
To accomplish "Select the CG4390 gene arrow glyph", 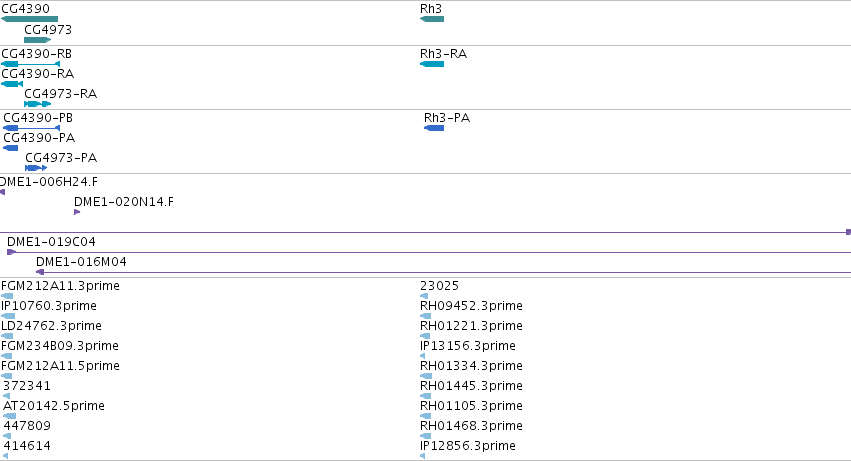I will pos(29,19).
